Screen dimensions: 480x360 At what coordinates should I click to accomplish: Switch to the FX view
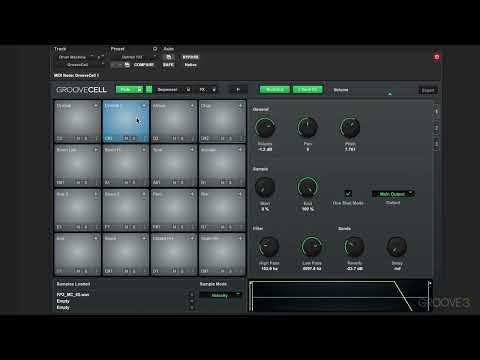202,90
